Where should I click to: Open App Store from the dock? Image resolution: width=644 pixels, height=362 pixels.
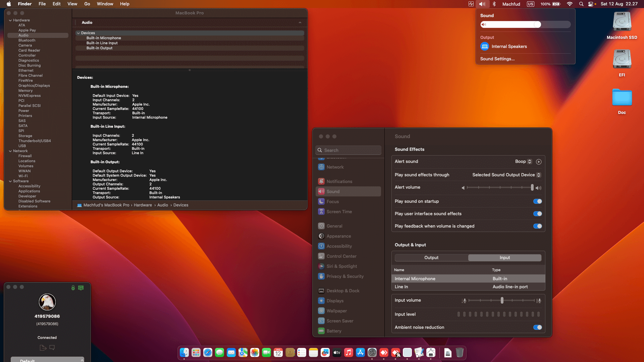click(360, 353)
